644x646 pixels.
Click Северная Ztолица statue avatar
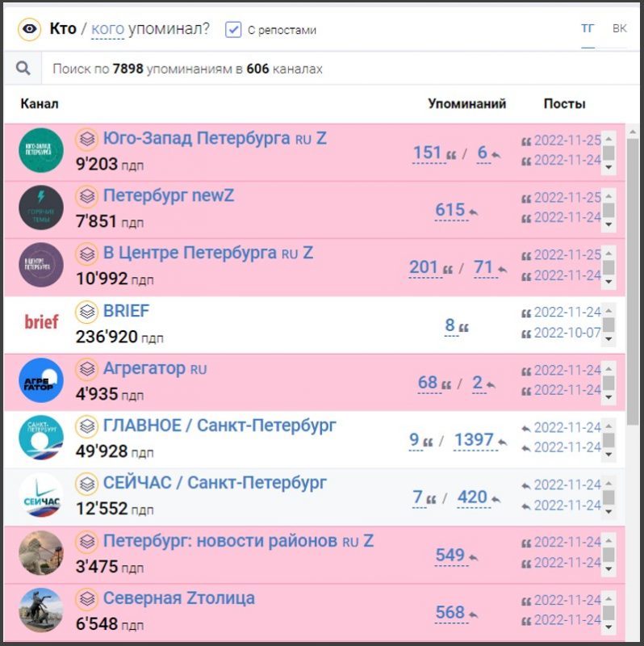coord(41,610)
